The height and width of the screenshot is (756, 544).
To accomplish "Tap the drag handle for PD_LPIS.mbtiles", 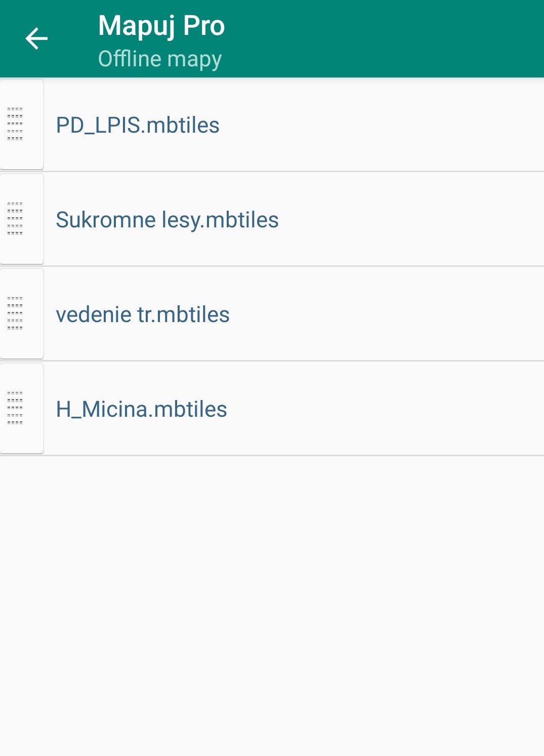I will tap(15, 124).
